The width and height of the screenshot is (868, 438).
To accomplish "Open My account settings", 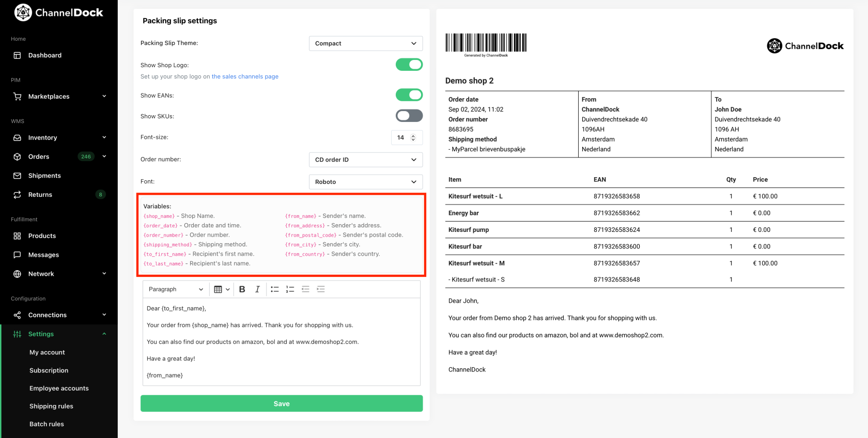I will [47, 352].
